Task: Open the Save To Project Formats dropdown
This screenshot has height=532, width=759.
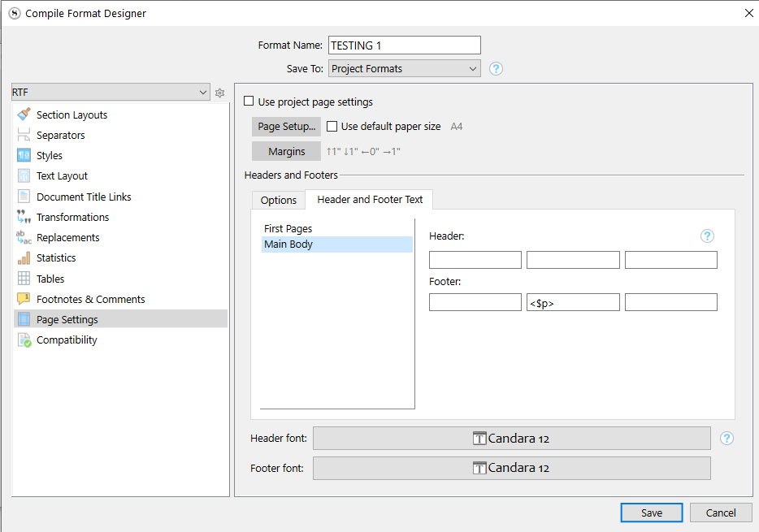Action: pos(404,69)
